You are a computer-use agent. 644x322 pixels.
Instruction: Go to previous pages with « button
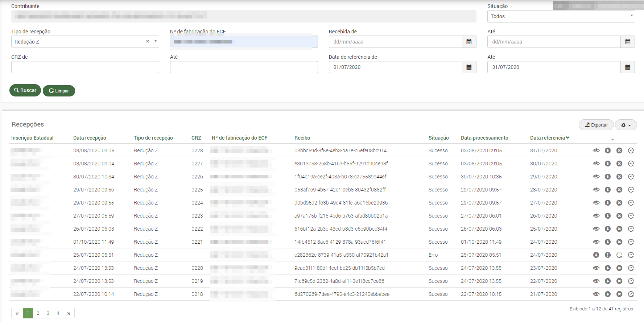[x=17, y=313]
